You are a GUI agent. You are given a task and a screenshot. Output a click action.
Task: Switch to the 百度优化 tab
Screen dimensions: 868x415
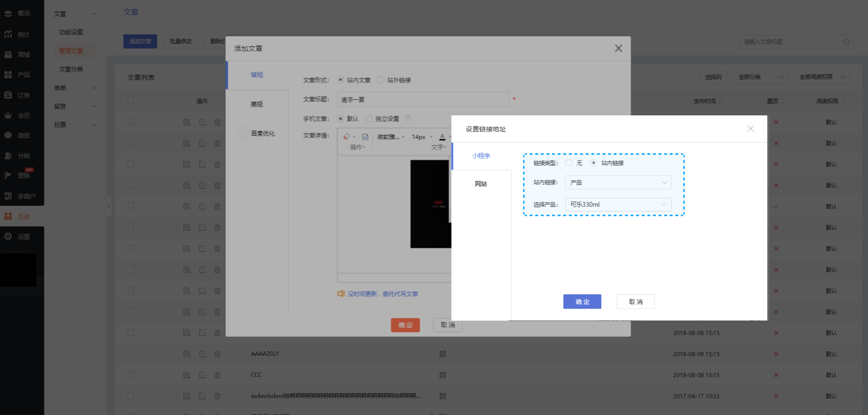click(262, 134)
